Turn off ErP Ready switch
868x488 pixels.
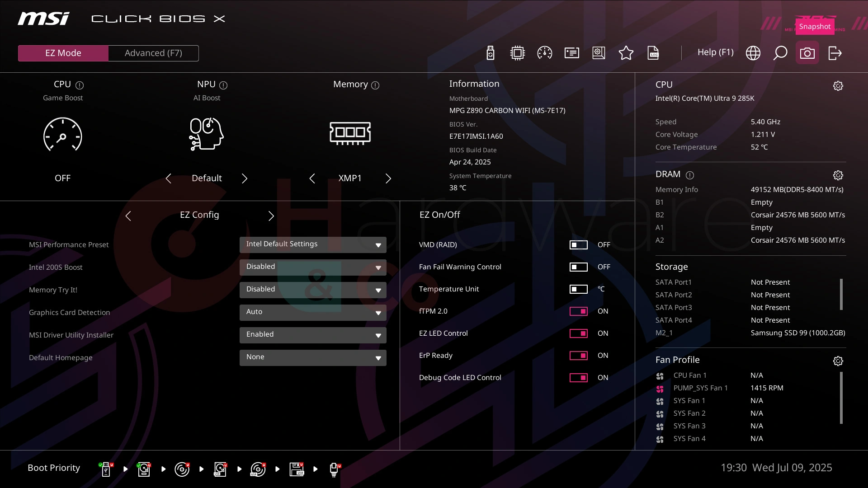(x=579, y=356)
